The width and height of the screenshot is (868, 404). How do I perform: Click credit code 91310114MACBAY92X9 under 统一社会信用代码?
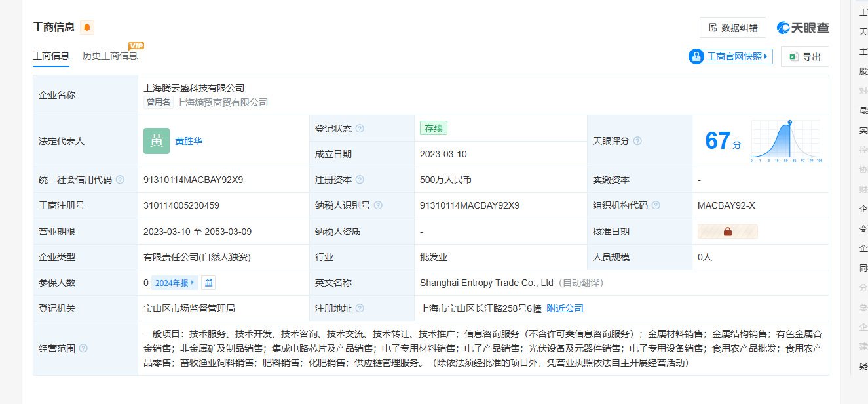pyautogui.click(x=193, y=180)
